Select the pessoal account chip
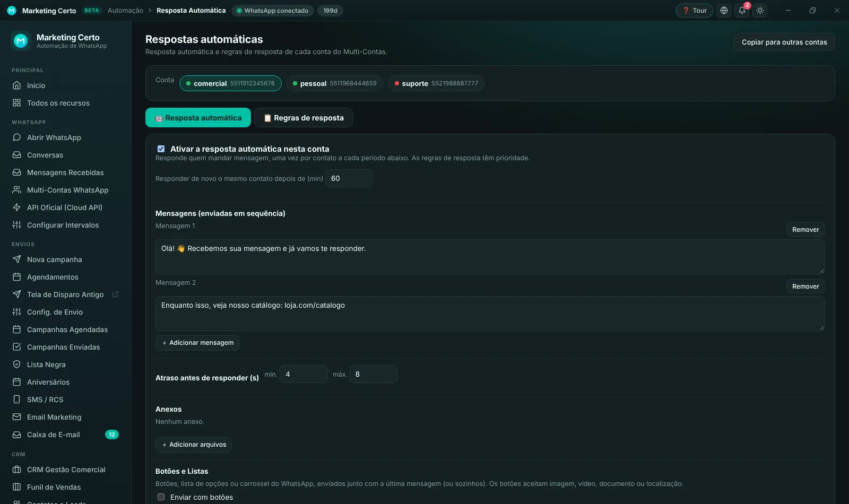849x504 pixels. click(335, 83)
